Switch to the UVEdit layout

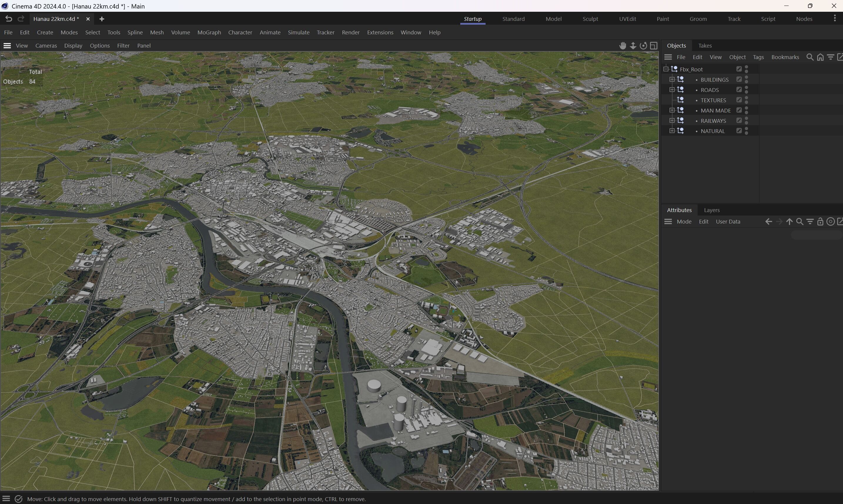pos(627,19)
